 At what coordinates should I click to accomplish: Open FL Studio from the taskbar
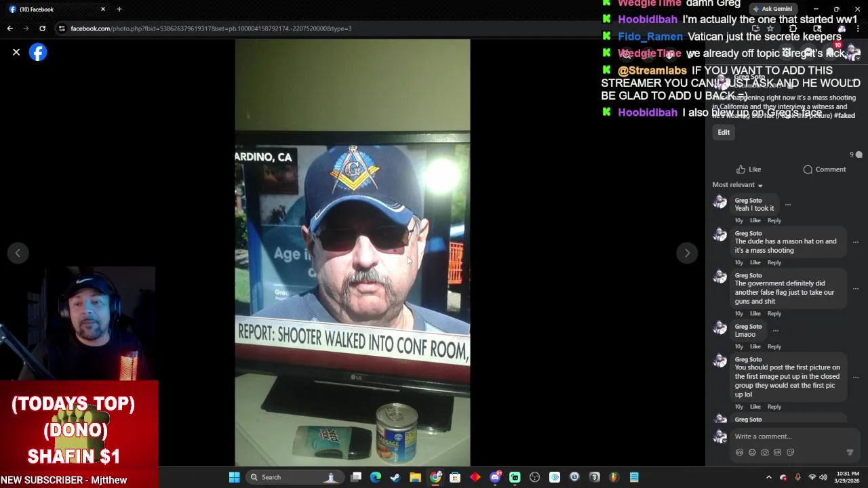tap(614, 477)
